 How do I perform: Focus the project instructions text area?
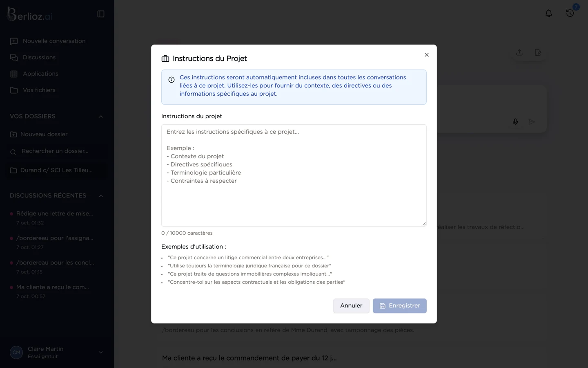294,175
